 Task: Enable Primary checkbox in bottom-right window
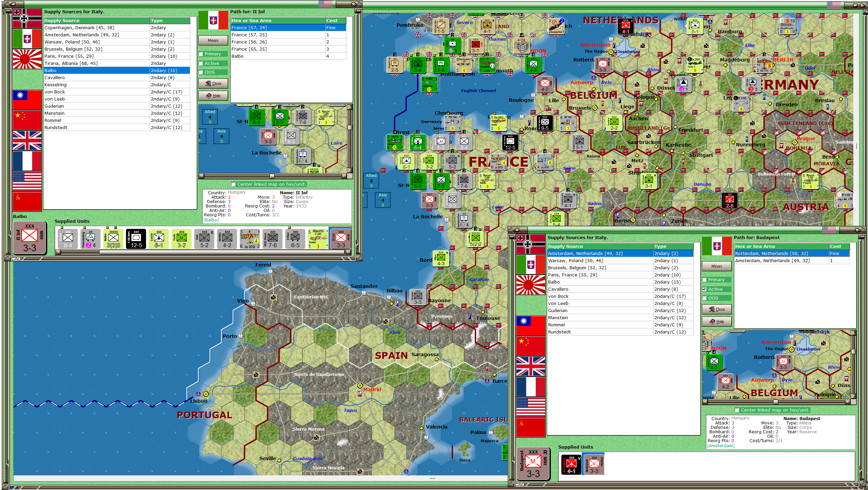(x=705, y=280)
